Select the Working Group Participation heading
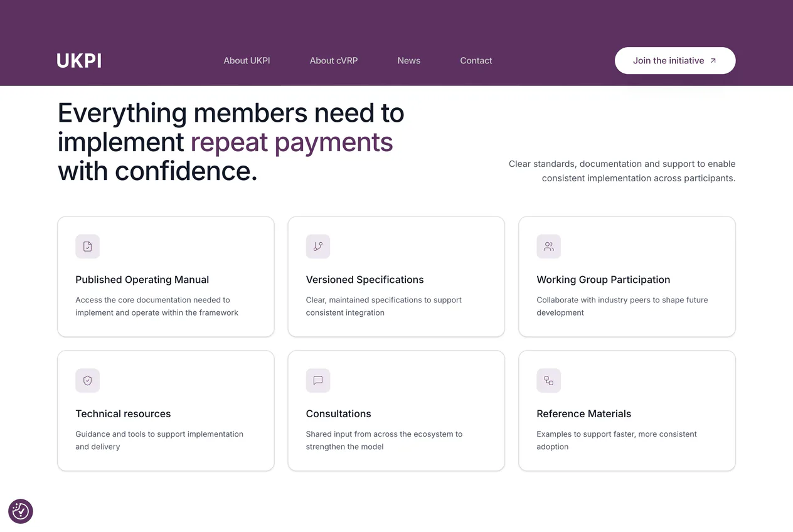Viewport: 793px width, 532px height. [604, 280]
